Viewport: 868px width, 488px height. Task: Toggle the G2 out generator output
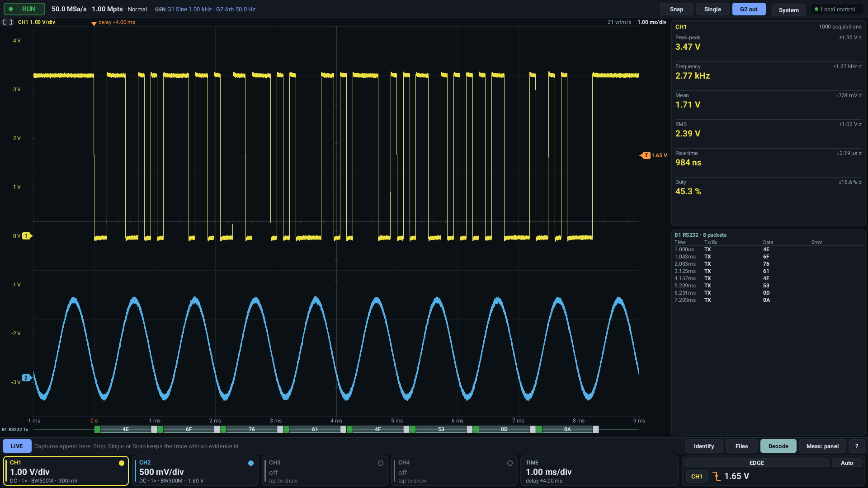(749, 9)
